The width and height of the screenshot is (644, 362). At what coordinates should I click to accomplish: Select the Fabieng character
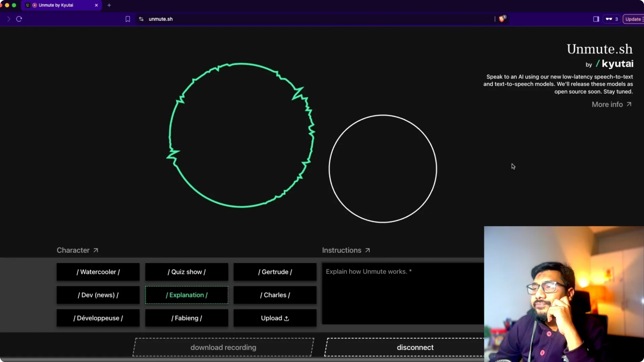pyautogui.click(x=186, y=318)
